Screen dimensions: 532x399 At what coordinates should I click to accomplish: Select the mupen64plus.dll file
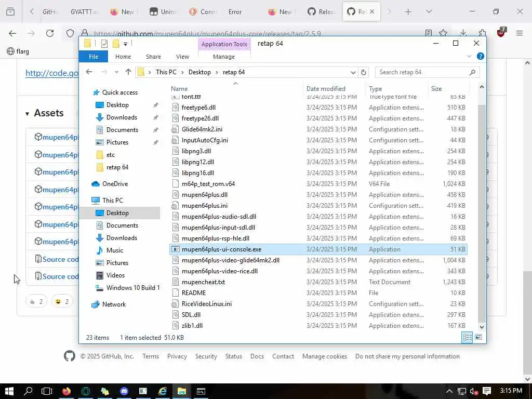tap(205, 195)
